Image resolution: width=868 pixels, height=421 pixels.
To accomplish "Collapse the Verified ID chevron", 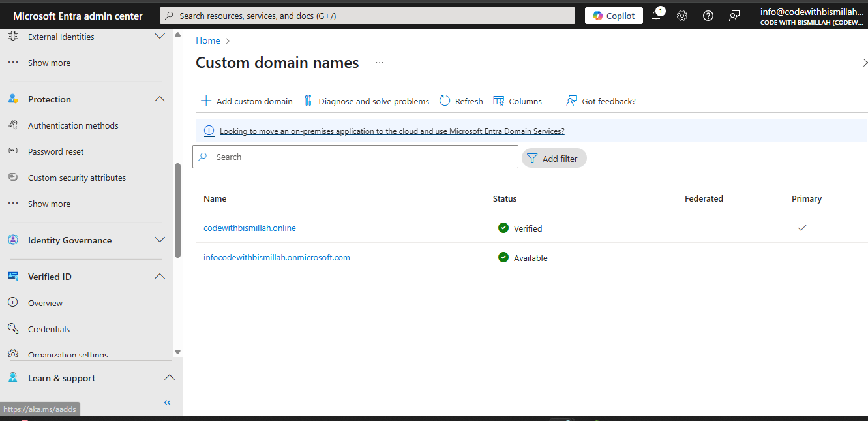I will [160, 277].
